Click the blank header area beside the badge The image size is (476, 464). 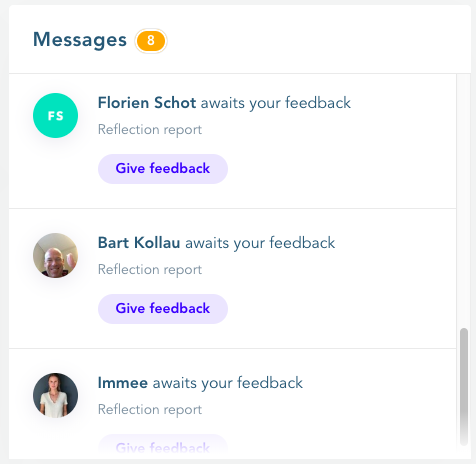click(317, 40)
